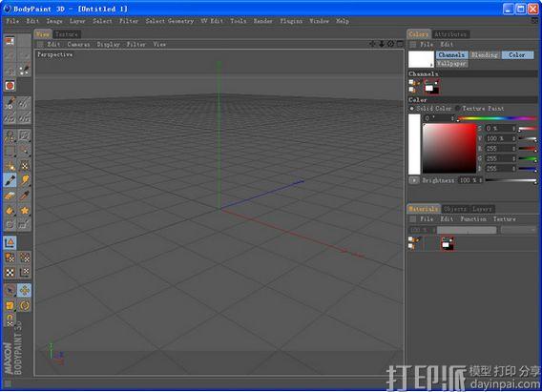Click the red circle icon in the left toolbar
Viewport: 542px width, 392px height.
[10, 85]
